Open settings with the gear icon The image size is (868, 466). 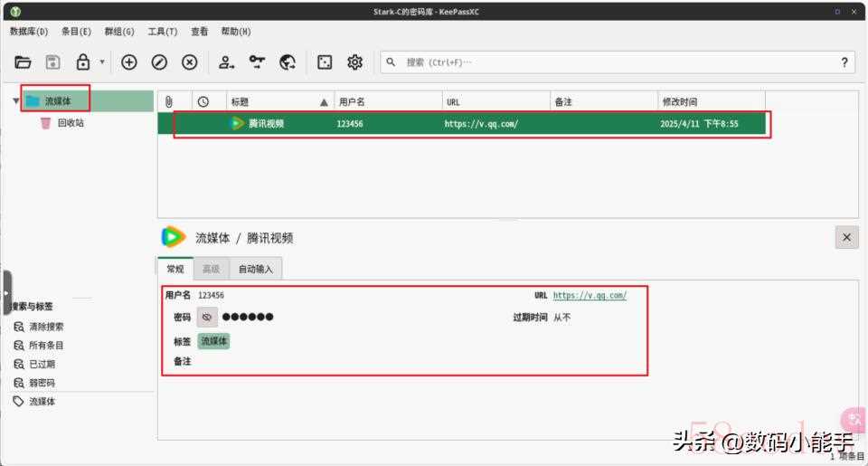click(x=355, y=62)
